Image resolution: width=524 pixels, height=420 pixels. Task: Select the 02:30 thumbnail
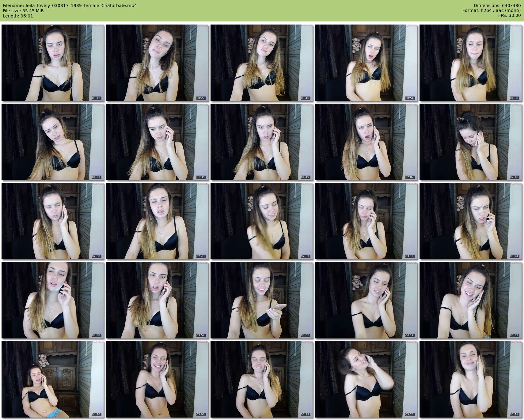[53, 221]
